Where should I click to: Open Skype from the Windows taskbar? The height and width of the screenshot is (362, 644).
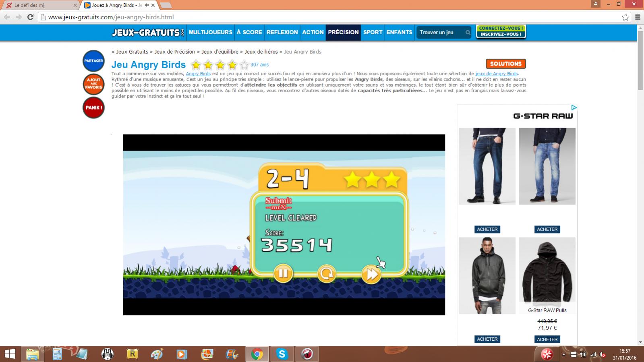pyautogui.click(x=282, y=354)
